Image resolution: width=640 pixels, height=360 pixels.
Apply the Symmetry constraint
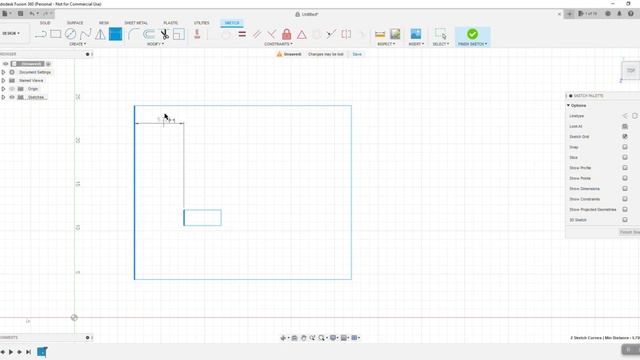click(x=346, y=34)
